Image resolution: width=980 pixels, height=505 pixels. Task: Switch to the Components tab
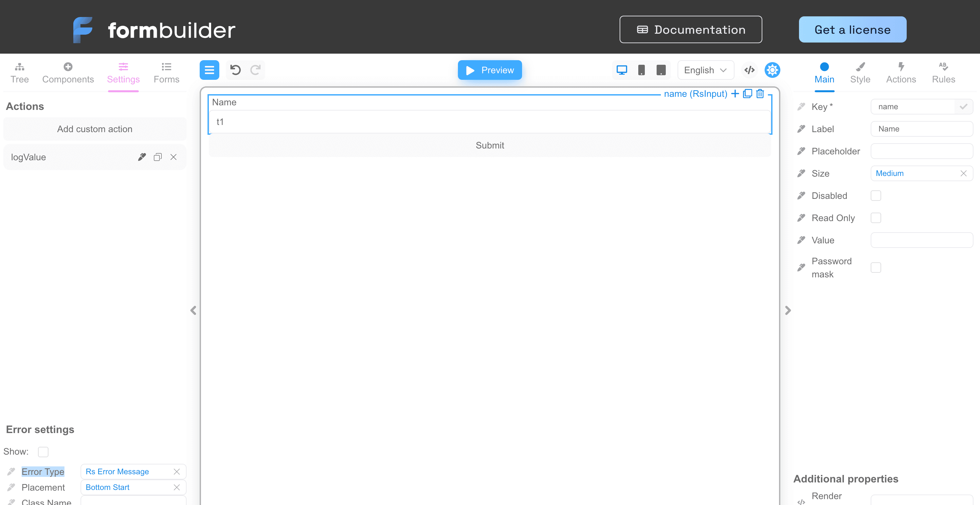click(x=68, y=73)
